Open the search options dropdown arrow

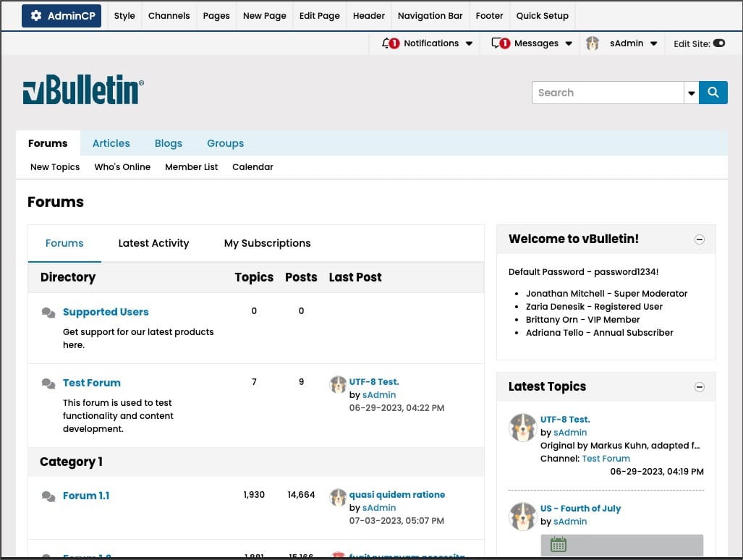pos(692,93)
